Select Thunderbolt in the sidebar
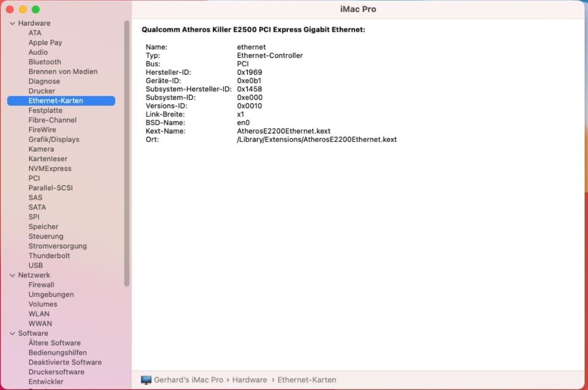588x390 pixels. (x=49, y=256)
